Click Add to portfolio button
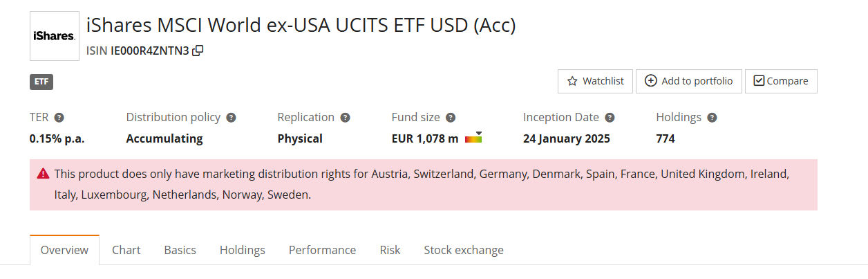Image resolution: width=868 pixels, height=279 pixels. 688,81
